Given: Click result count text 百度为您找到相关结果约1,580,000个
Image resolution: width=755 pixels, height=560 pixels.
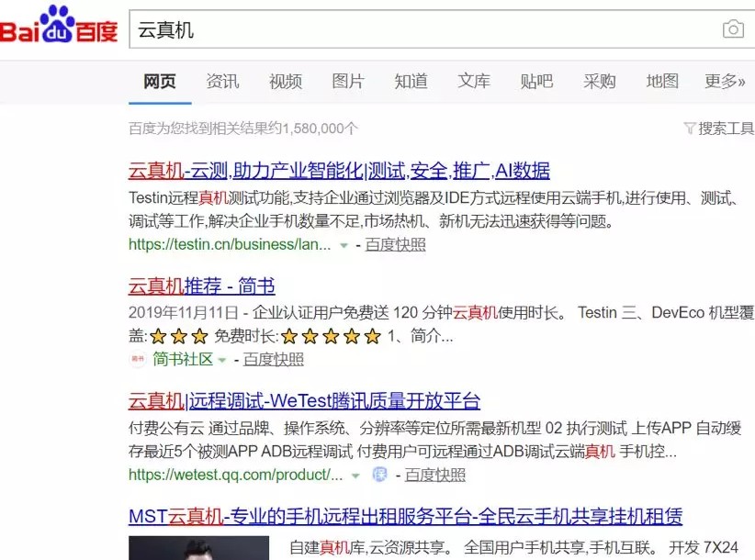Looking at the screenshot, I should [x=243, y=129].
